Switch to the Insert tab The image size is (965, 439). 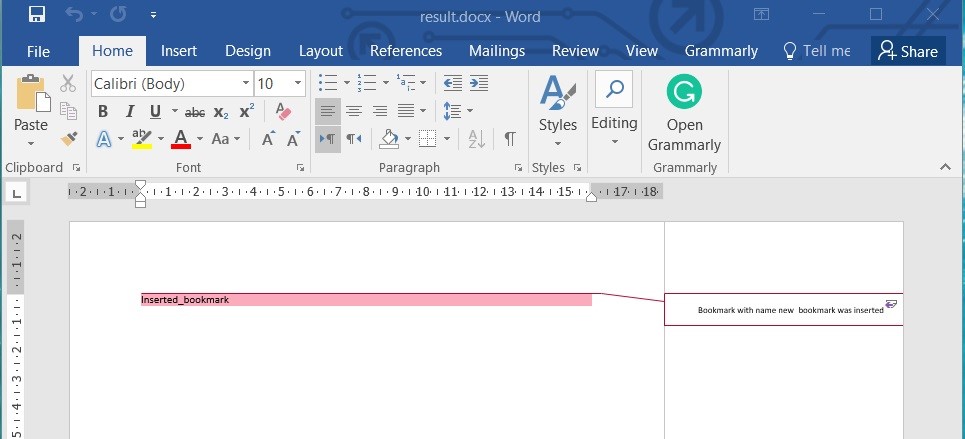coord(179,51)
